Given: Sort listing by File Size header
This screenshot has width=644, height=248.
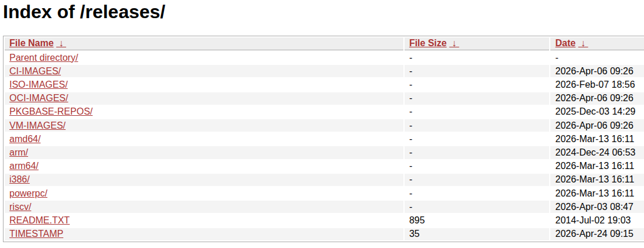Looking at the screenshot, I should tap(428, 43).
